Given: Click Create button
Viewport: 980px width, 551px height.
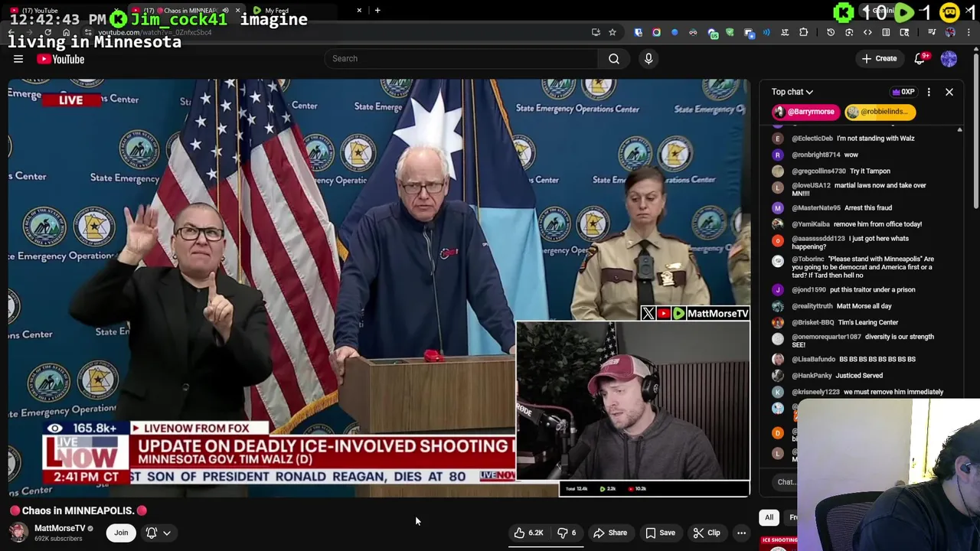Looking at the screenshot, I should 879,59.
